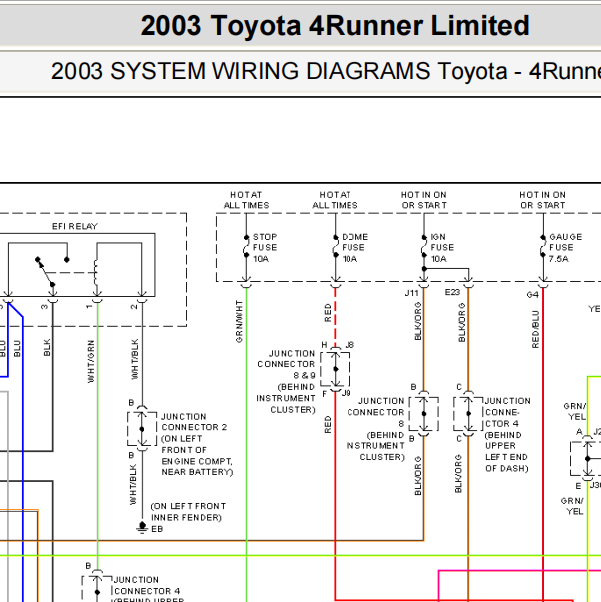Click "HOT AT ALL TIMES" above STOP fuse
Viewport: 601px width, 602px height.
click(x=246, y=200)
